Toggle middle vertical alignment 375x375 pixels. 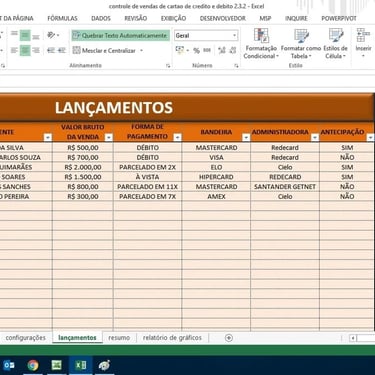(25, 35)
